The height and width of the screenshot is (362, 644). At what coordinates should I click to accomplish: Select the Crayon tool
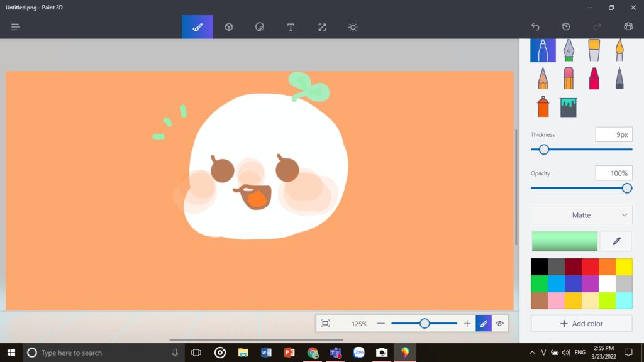594,78
